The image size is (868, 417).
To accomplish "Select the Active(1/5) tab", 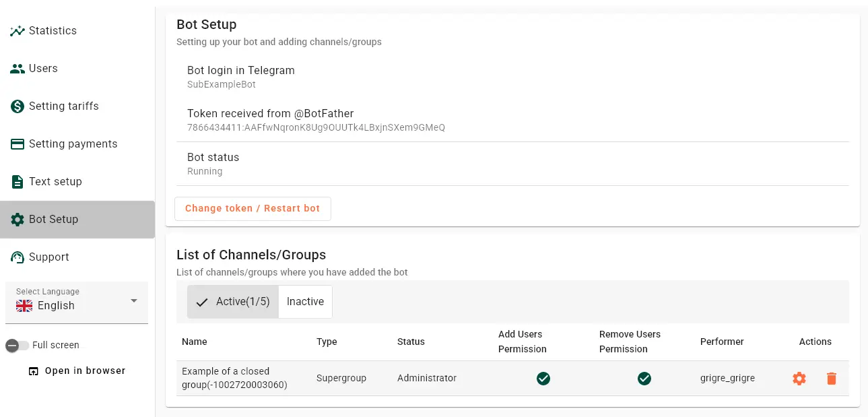I will coord(233,302).
